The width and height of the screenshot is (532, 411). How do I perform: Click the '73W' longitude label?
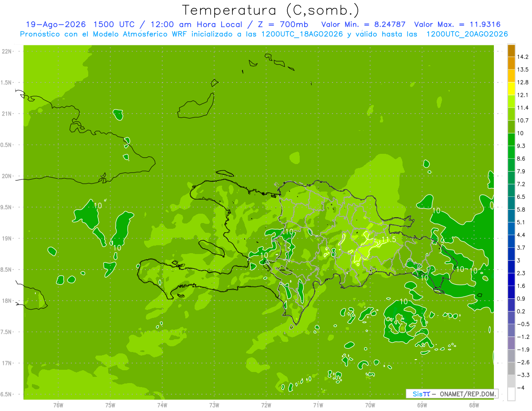coord(214,405)
